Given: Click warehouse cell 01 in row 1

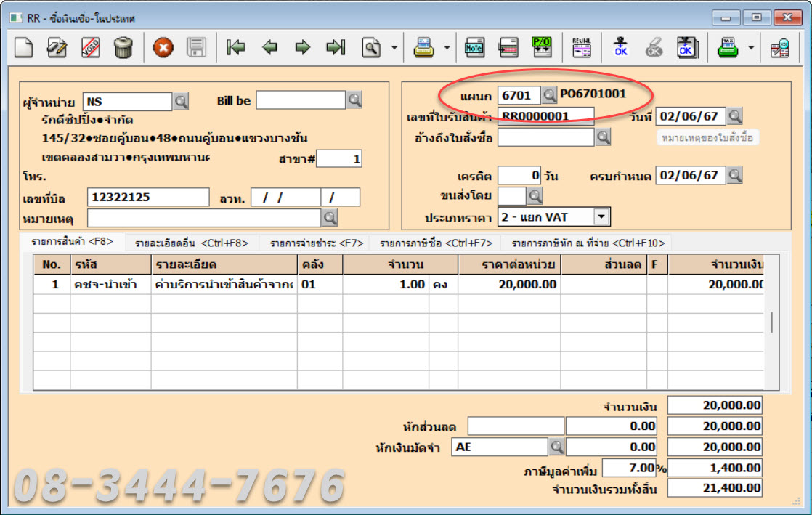Looking at the screenshot, I should [320, 285].
